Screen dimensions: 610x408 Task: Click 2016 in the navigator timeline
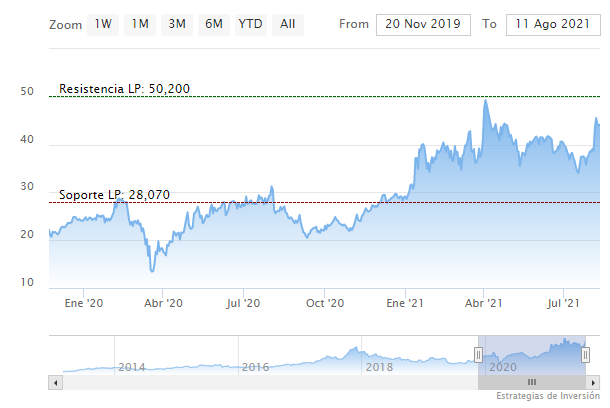pos(256,367)
